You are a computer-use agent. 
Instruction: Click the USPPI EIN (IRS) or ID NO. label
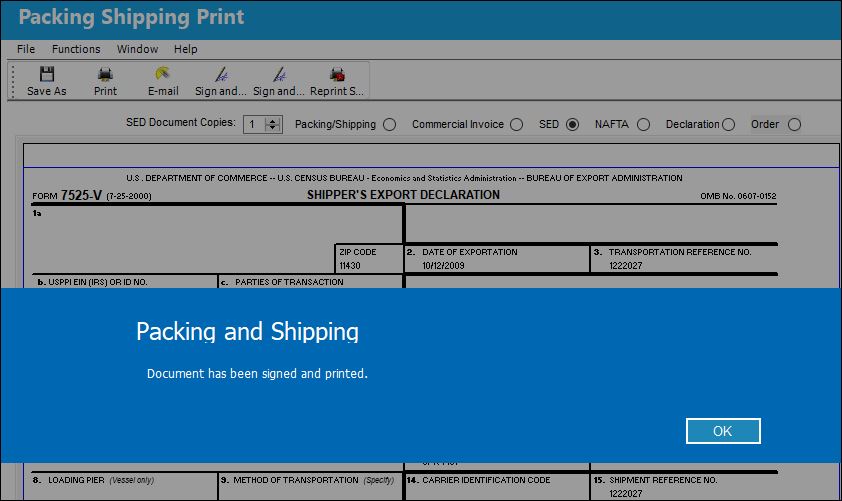pos(98,282)
